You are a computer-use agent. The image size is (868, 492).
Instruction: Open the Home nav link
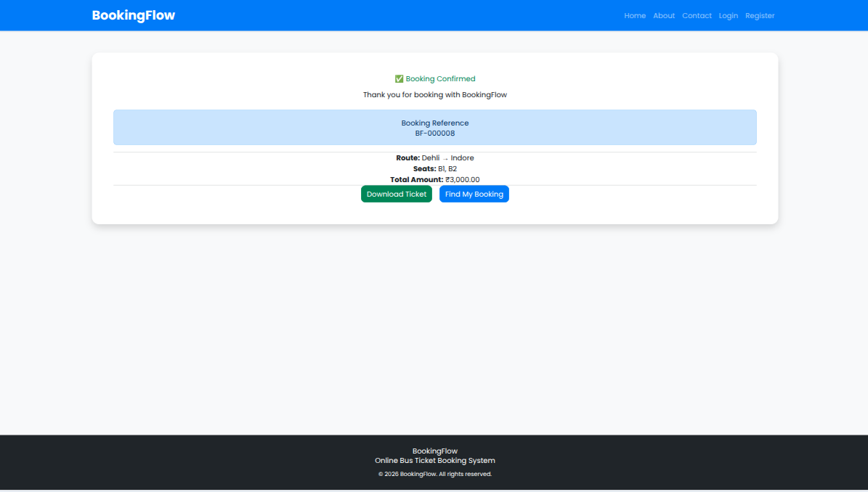(x=635, y=15)
